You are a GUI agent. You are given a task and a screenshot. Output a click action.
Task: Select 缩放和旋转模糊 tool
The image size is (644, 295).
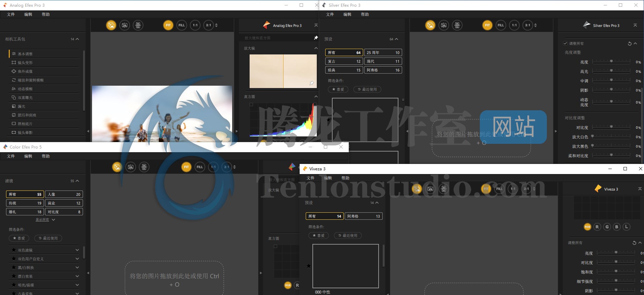tap(44, 80)
